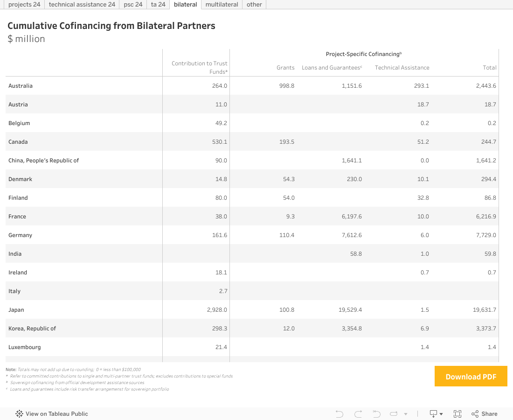Click the Tableau logo icon
The height and width of the screenshot is (420, 513).
[x=20, y=414]
